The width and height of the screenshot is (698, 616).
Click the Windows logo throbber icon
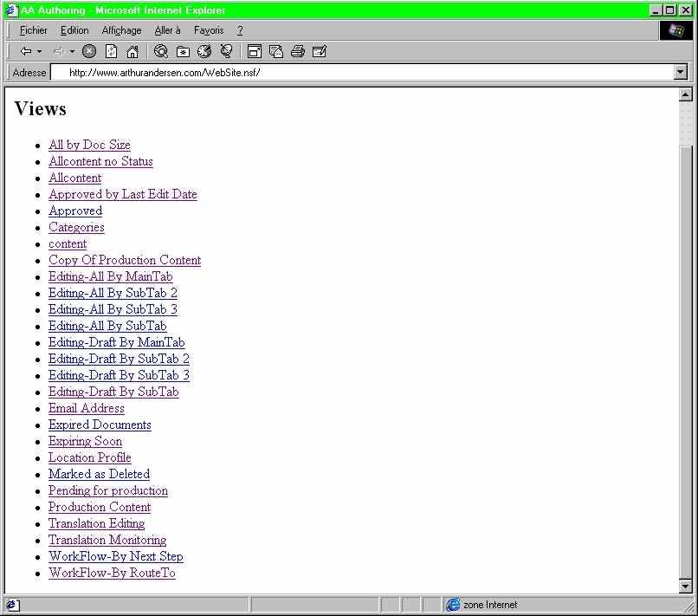click(x=675, y=30)
